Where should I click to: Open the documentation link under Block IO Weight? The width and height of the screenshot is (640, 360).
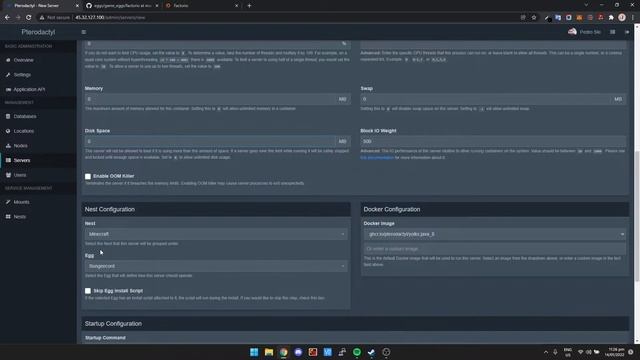[377, 158]
